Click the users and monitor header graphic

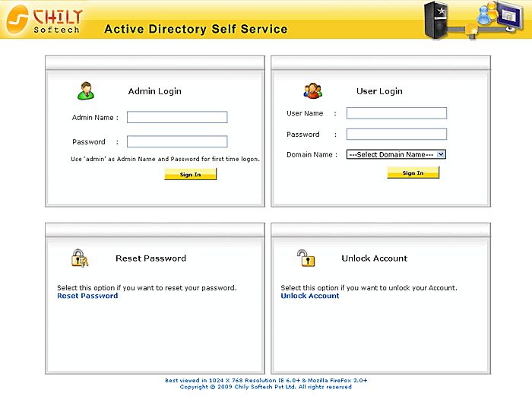tap(497, 17)
